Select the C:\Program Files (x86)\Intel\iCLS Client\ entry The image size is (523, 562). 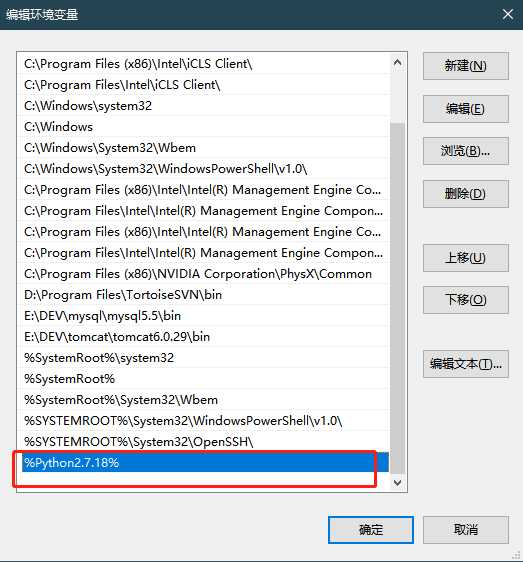pyautogui.click(x=205, y=64)
